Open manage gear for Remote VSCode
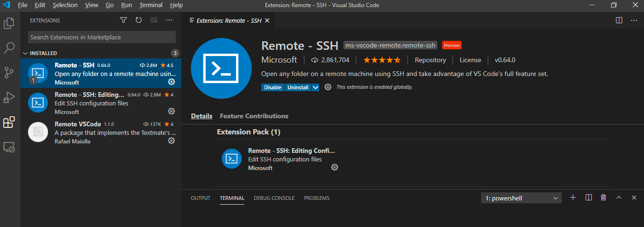Image resolution: width=644 pixels, height=227 pixels. (171, 141)
